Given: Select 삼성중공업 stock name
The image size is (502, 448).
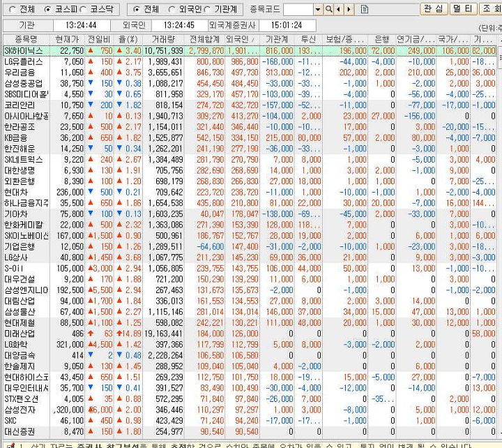Looking at the screenshot, I should (24, 84).
